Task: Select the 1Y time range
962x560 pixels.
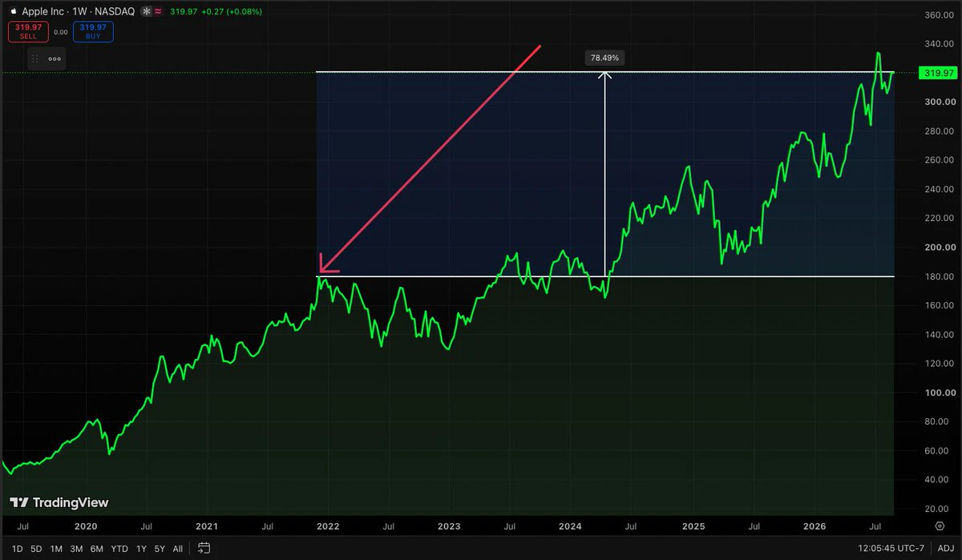Action: 141,549
